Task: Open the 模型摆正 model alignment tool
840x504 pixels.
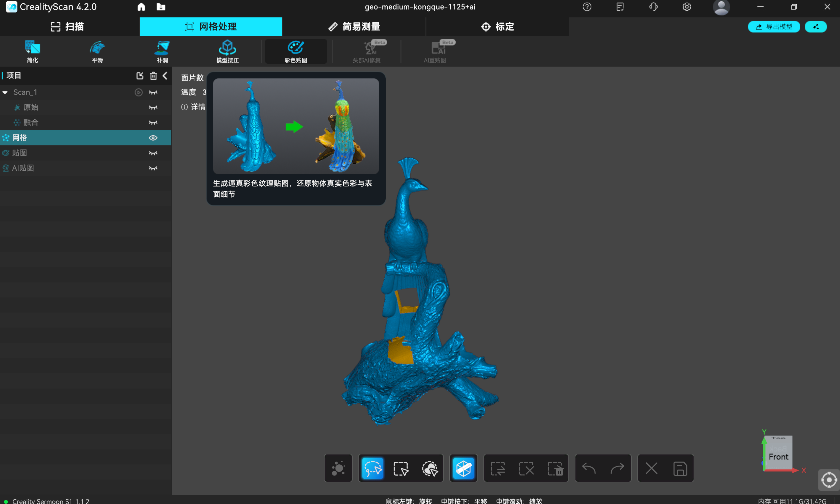Action: coord(227,51)
